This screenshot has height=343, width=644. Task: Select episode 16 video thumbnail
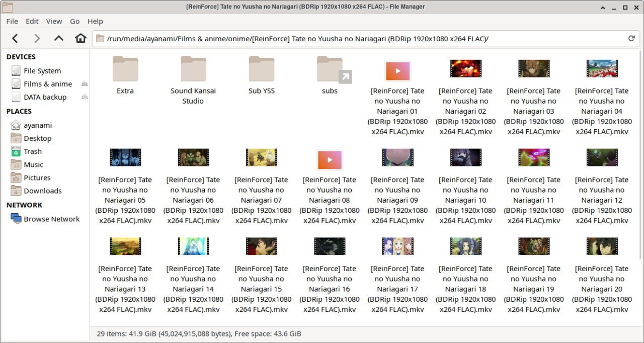330,246
